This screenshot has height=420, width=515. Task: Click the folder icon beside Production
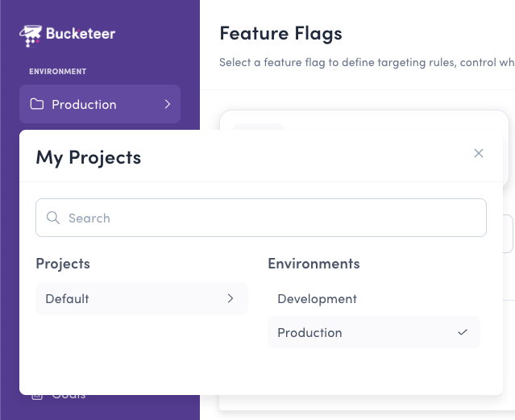tap(37, 104)
